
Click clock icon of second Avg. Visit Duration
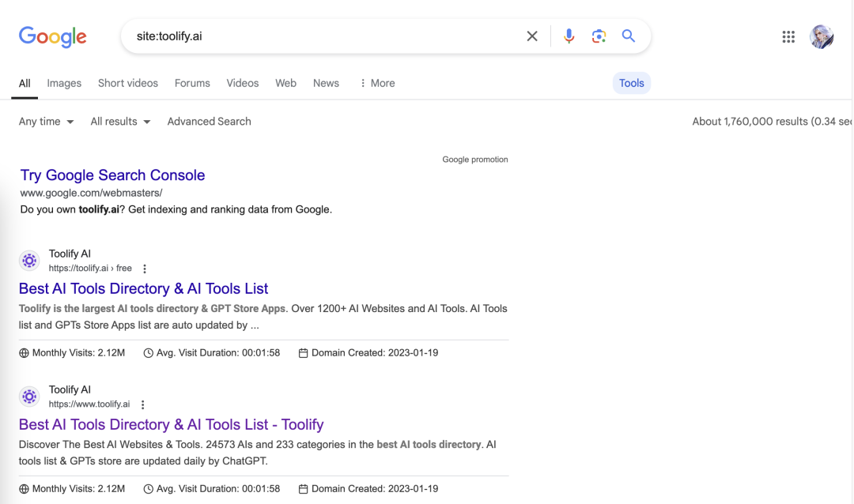[148, 489]
